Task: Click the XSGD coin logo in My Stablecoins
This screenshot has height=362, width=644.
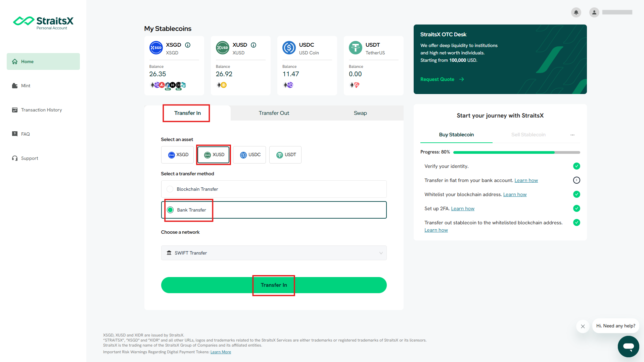Action: coord(156,48)
